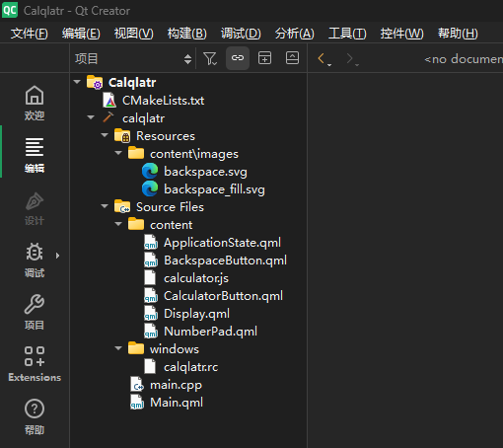503x448 pixels.
Task: Click the filter tree funnel icon
Action: [210, 59]
